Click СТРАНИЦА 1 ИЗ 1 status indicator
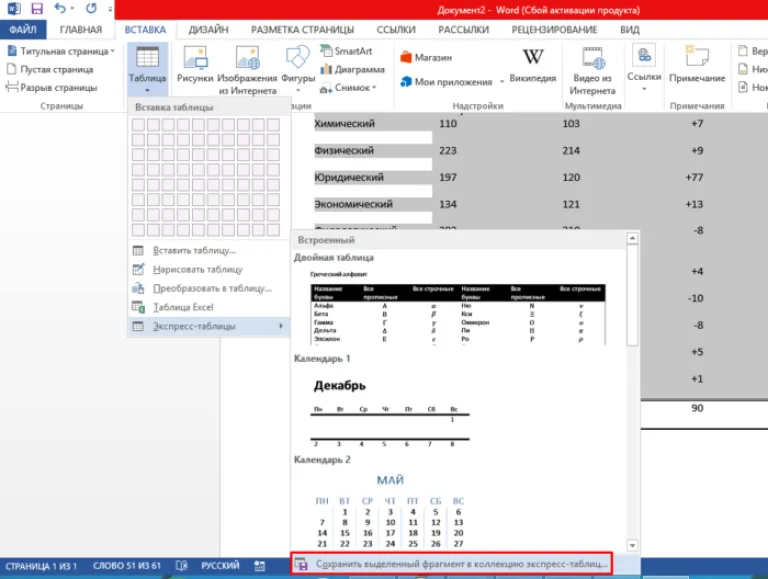 (41, 566)
